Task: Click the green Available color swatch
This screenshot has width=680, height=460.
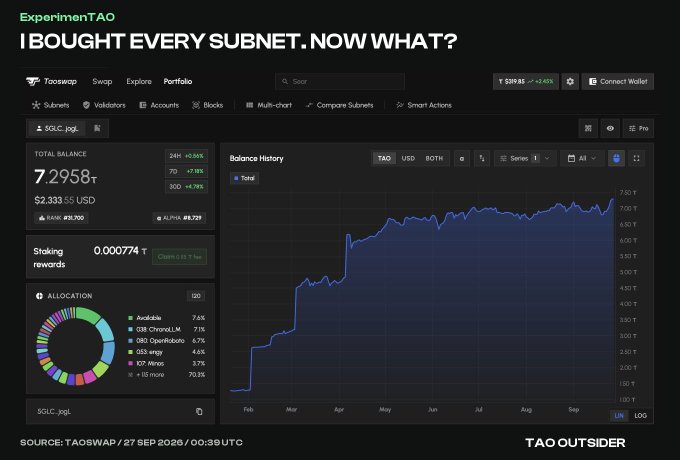Action: tap(130, 318)
